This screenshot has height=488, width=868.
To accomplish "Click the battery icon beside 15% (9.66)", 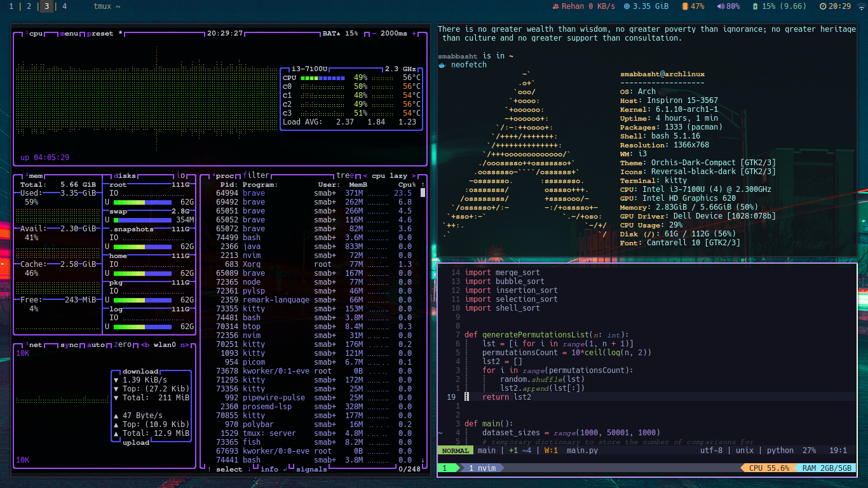I will [x=754, y=6].
